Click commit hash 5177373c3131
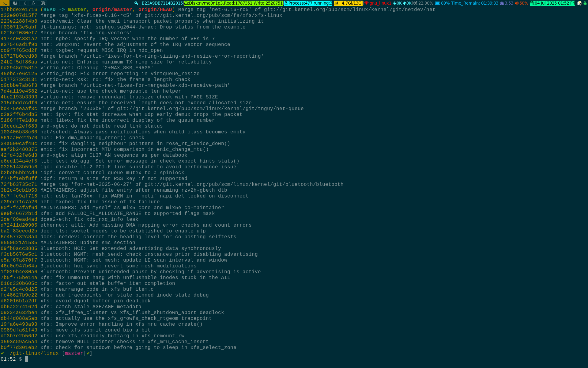Screen dimensions: 588x368 click(x=19, y=79)
